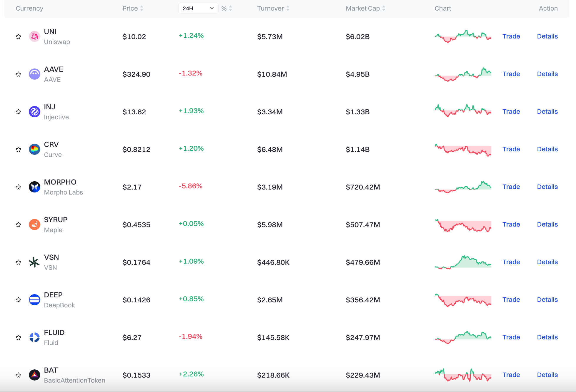Click the SYRUP Maple coin logo
Screen dimensions: 576x392
(34, 225)
